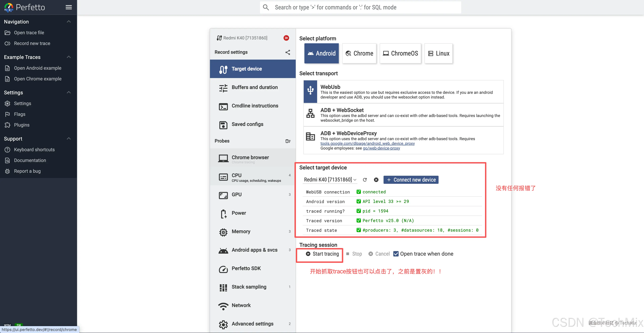Open the android_web_device_proxy link

[x=367, y=143]
